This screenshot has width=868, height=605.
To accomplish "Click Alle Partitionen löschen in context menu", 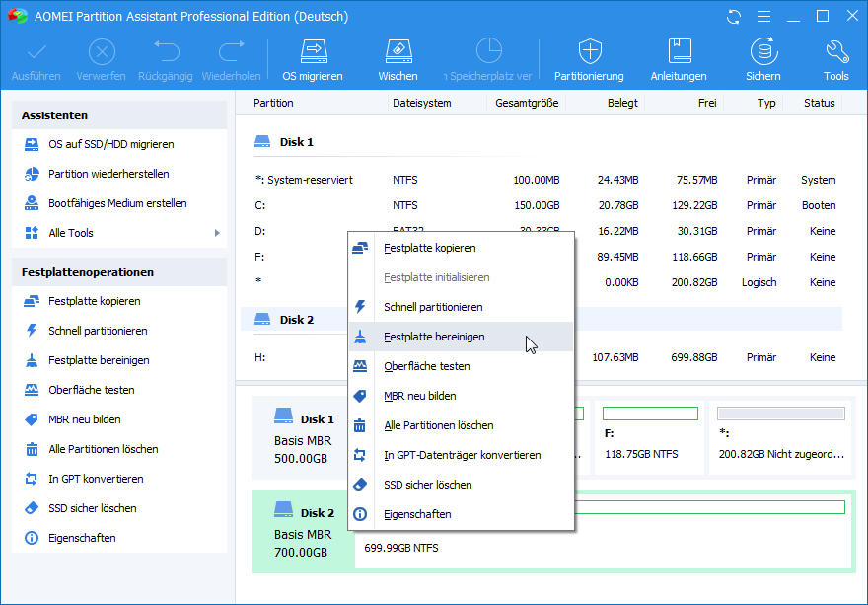I will [438, 425].
